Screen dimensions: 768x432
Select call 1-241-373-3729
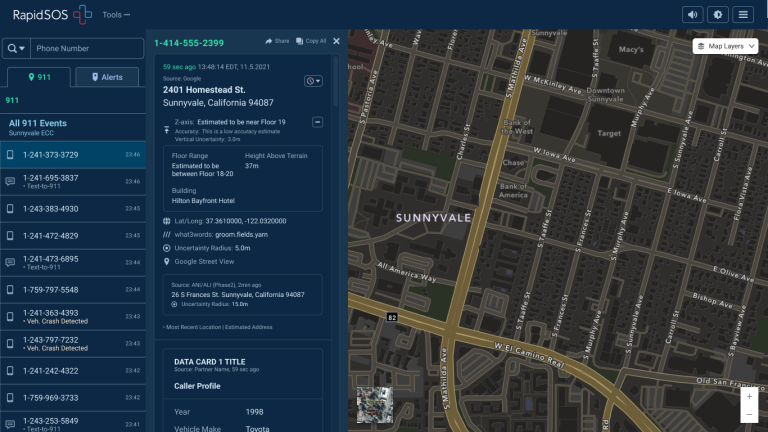[73, 155]
